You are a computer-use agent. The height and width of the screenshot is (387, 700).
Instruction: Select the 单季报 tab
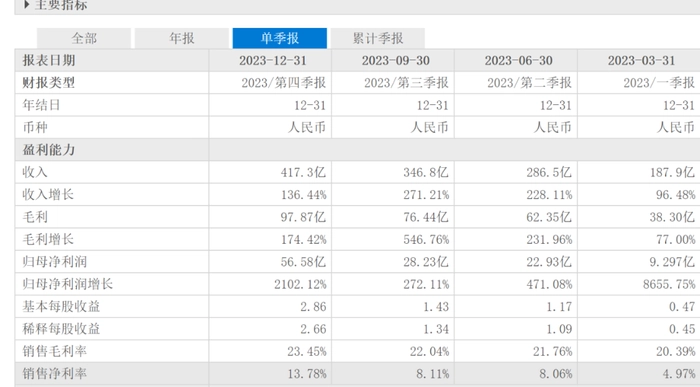pyautogui.click(x=279, y=38)
